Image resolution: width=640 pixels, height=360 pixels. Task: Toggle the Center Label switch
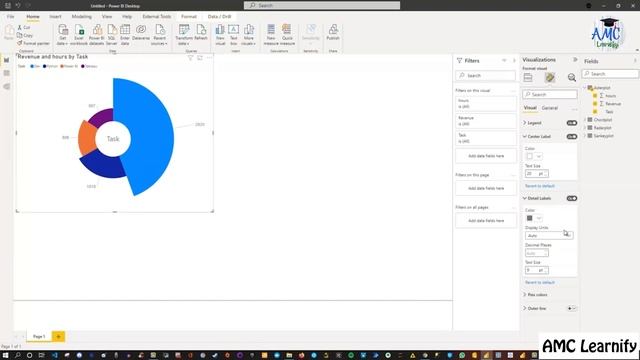click(572, 137)
